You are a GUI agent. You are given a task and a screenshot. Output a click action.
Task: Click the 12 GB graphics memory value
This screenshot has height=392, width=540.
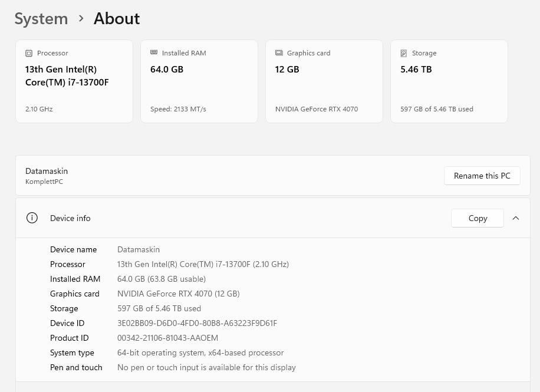click(287, 69)
